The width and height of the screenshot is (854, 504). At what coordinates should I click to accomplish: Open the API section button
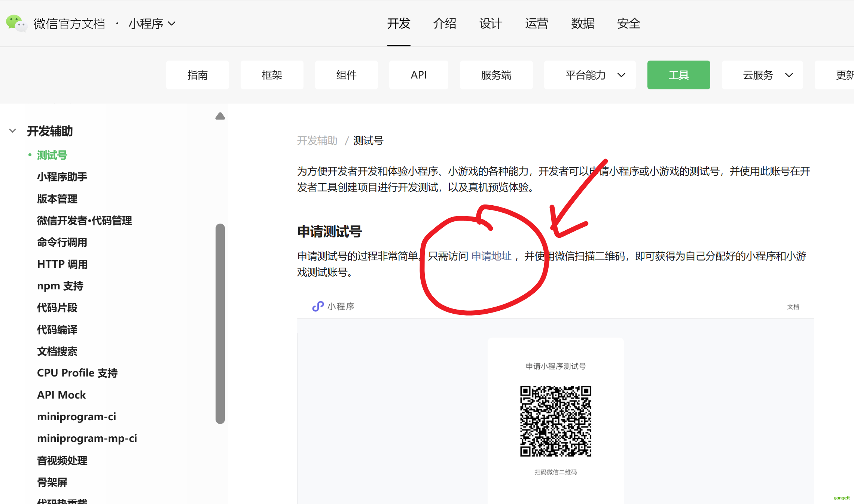419,75
